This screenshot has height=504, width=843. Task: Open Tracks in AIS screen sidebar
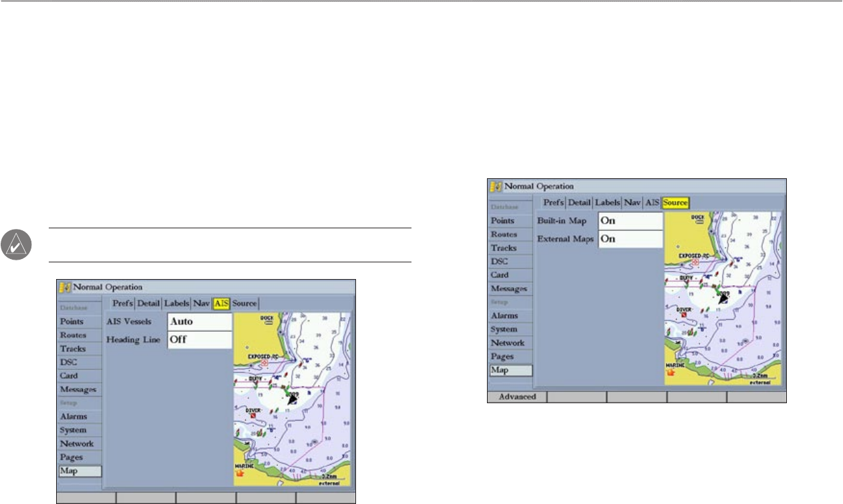(79, 348)
